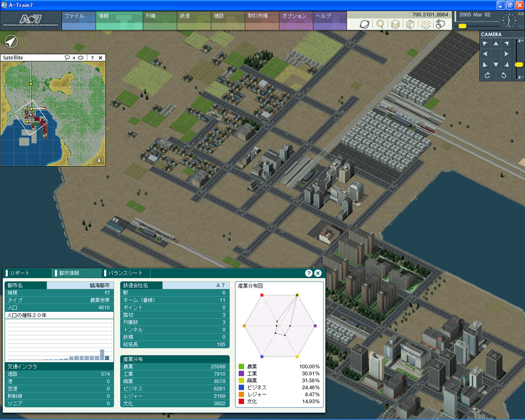This screenshot has height=420, width=525.
Task: Click the orange レジャー legend swatch
Action: tap(241, 394)
